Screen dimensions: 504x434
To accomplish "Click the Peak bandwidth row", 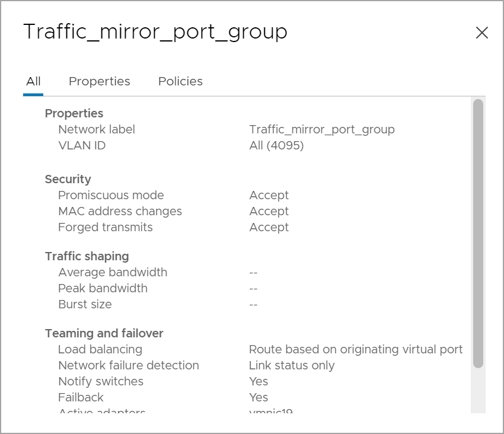I will coord(102,288).
